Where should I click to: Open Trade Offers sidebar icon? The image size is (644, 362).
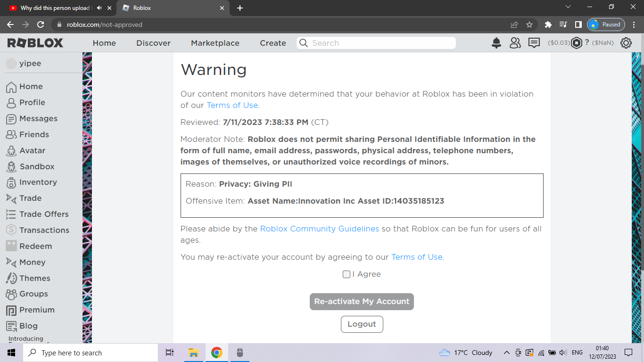[11, 214]
